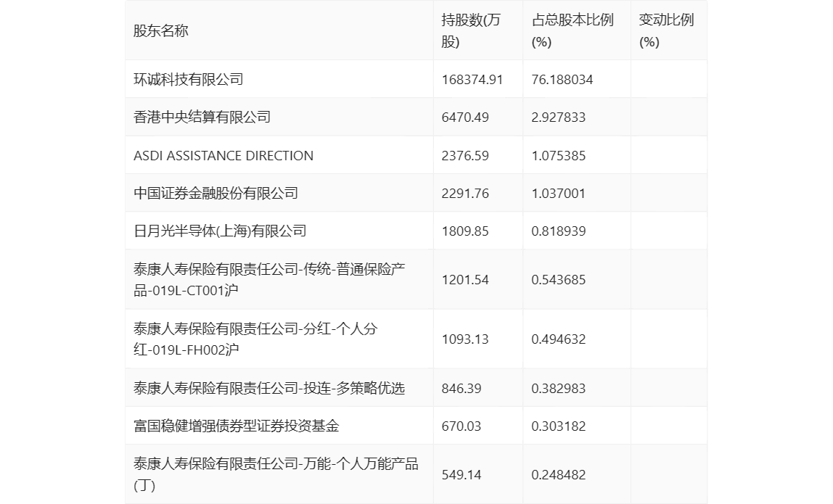833x504 pixels.
Task: Click the holding value 2291.76
Action: click(465, 194)
